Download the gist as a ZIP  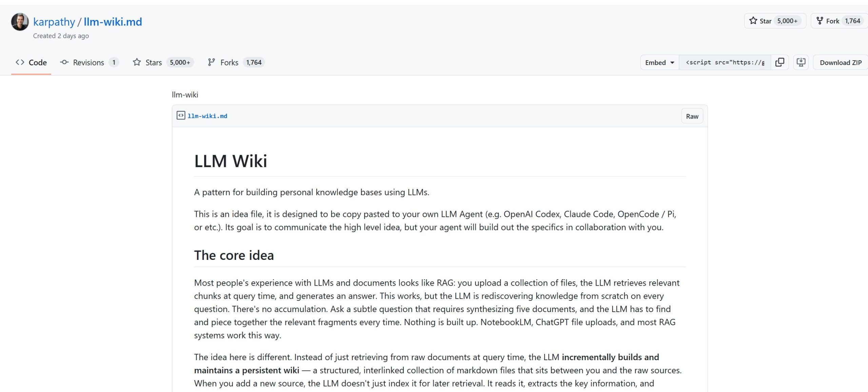point(840,62)
